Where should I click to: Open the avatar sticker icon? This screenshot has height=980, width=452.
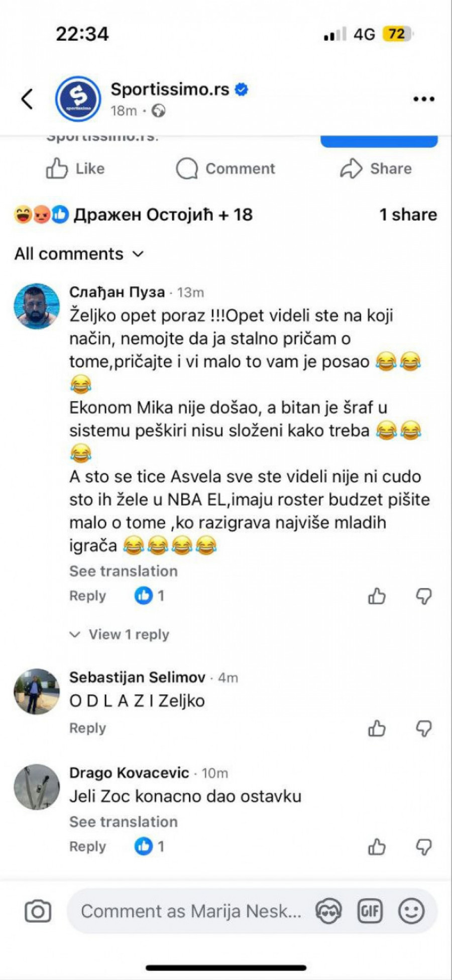(328, 911)
